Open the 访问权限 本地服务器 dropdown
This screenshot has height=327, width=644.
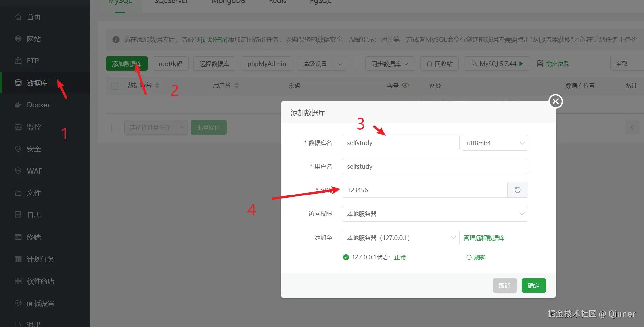[435, 214]
